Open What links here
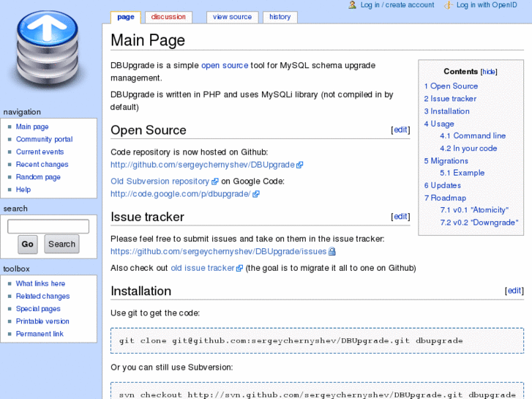The height and width of the screenshot is (399, 532). pyautogui.click(x=40, y=283)
